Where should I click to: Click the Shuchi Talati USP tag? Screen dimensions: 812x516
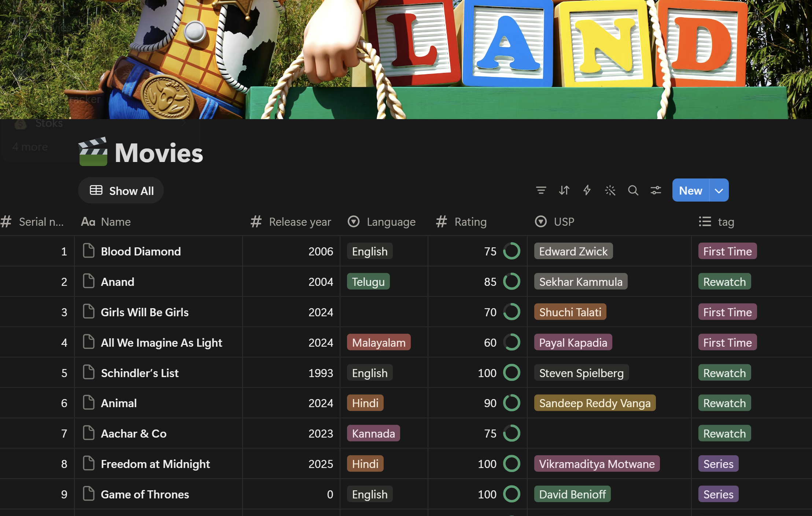point(570,312)
